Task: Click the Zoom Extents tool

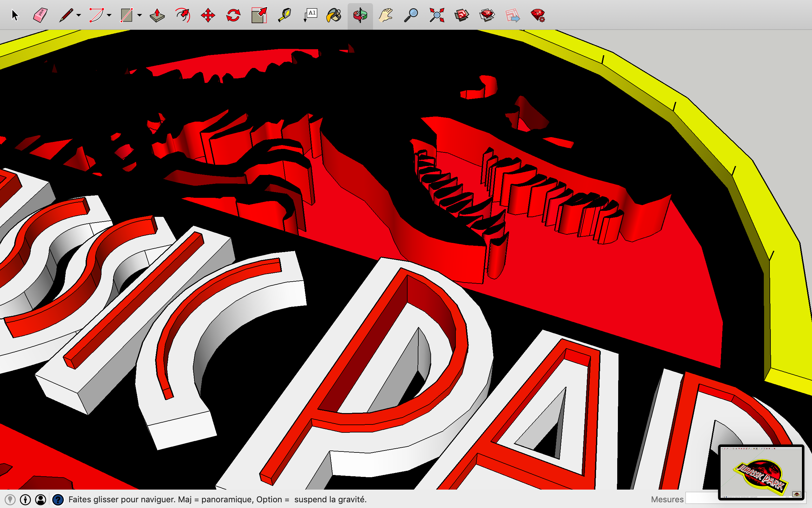Action: [436, 15]
